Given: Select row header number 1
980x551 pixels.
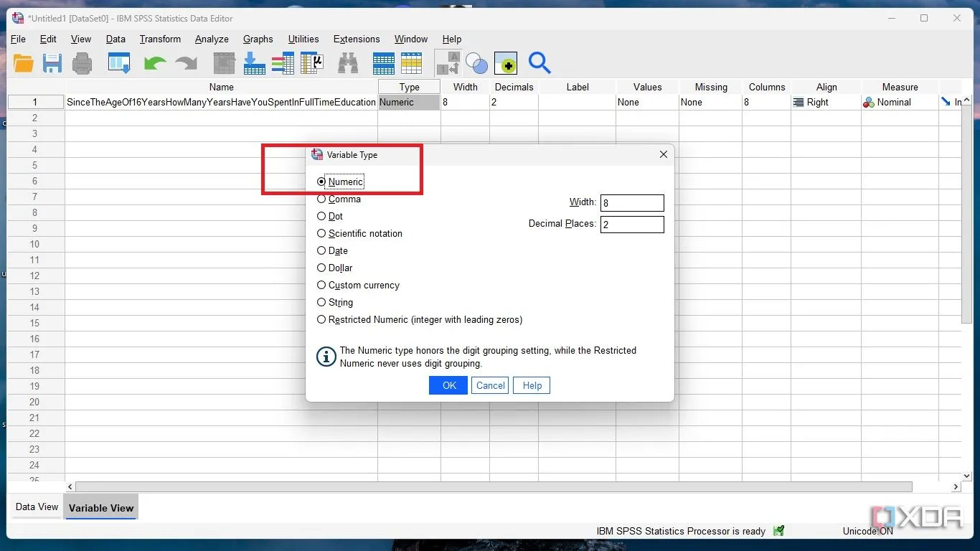Looking at the screenshot, I should point(36,102).
